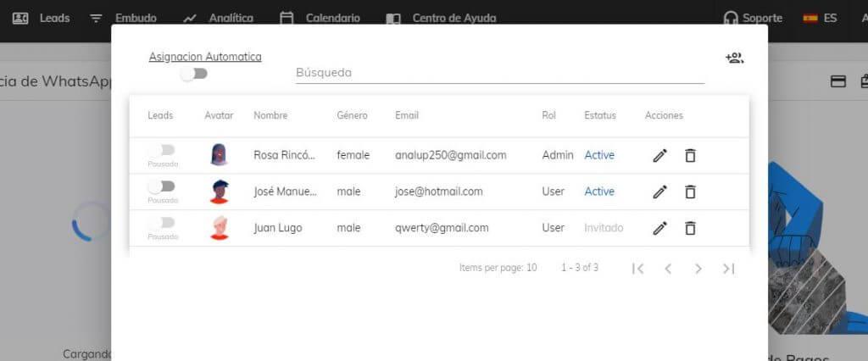The image size is (868, 361).
Task: Open the Calendario menu item
Action: 332,19
